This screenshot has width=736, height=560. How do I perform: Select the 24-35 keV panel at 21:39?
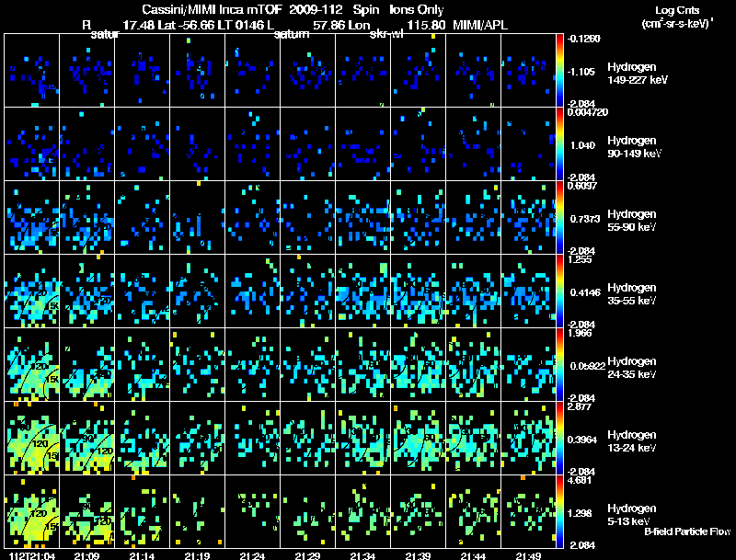pos(419,364)
